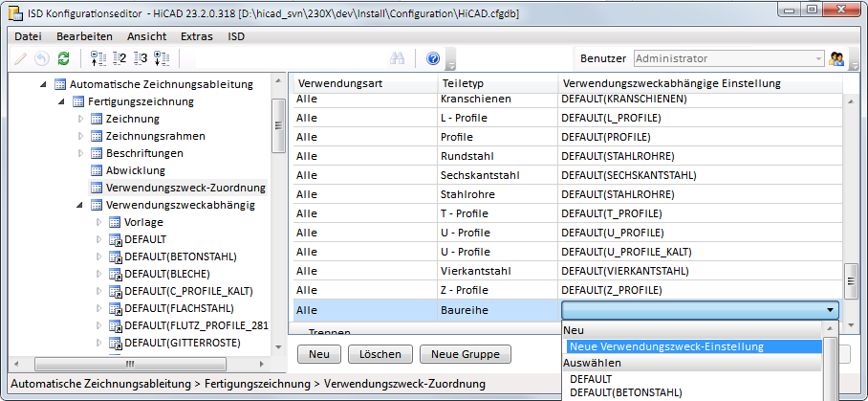Screen dimensions: 868x401
Task: Click the green refresh icon
Action: tap(64, 58)
